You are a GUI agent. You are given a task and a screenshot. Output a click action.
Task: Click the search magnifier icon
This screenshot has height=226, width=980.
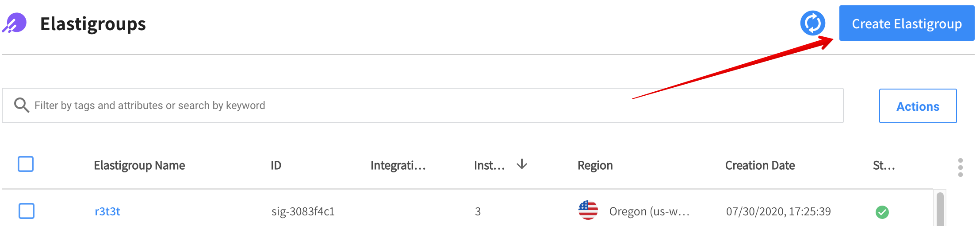click(21, 105)
